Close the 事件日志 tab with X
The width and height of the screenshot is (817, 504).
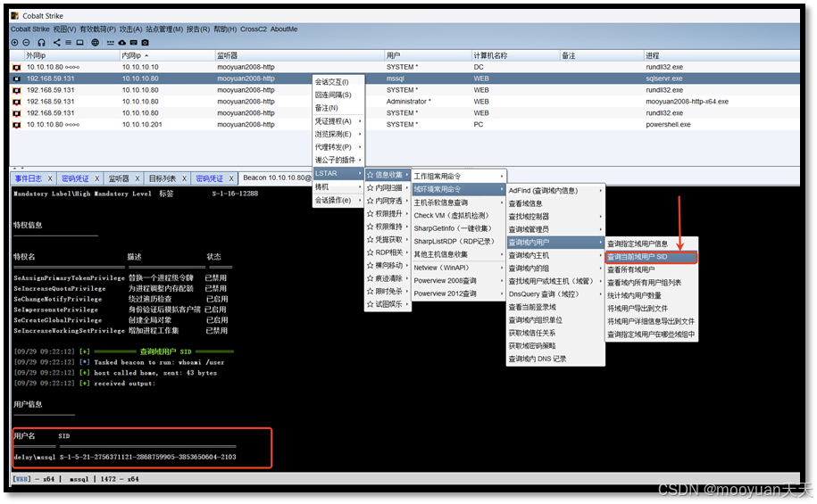[50, 178]
